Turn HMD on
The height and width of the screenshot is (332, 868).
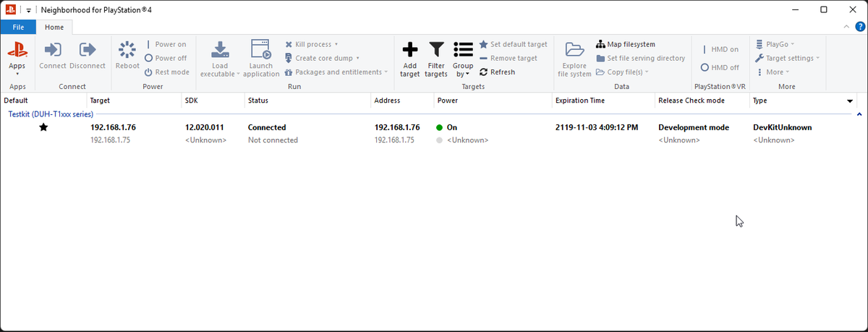tap(720, 50)
